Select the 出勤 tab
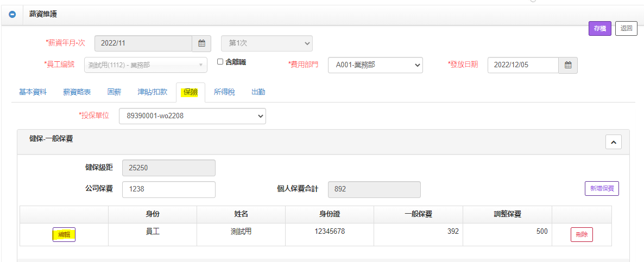The image size is (644, 262). [258, 92]
